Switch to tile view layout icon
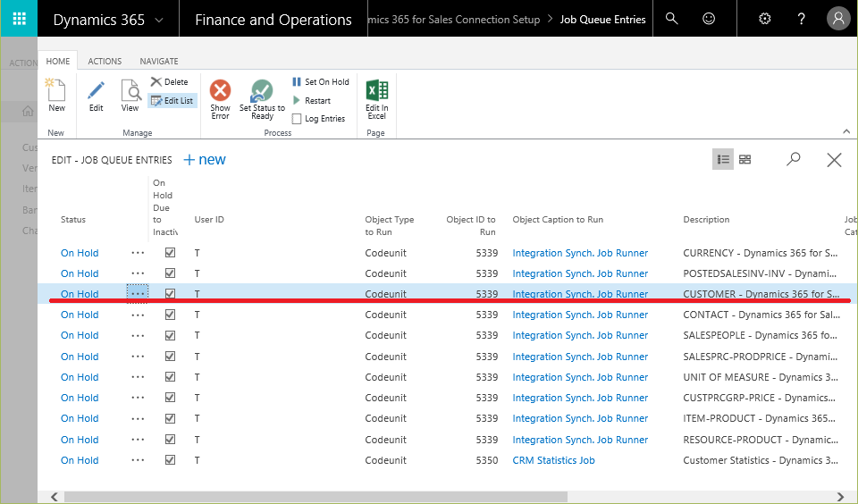This screenshot has height=504, width=858. (x=744, y=159)
